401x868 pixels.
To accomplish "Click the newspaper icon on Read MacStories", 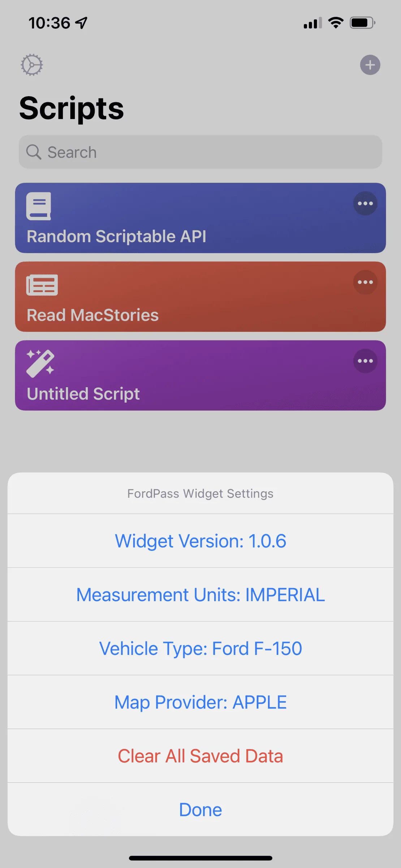I will click(x=42, y=284).
